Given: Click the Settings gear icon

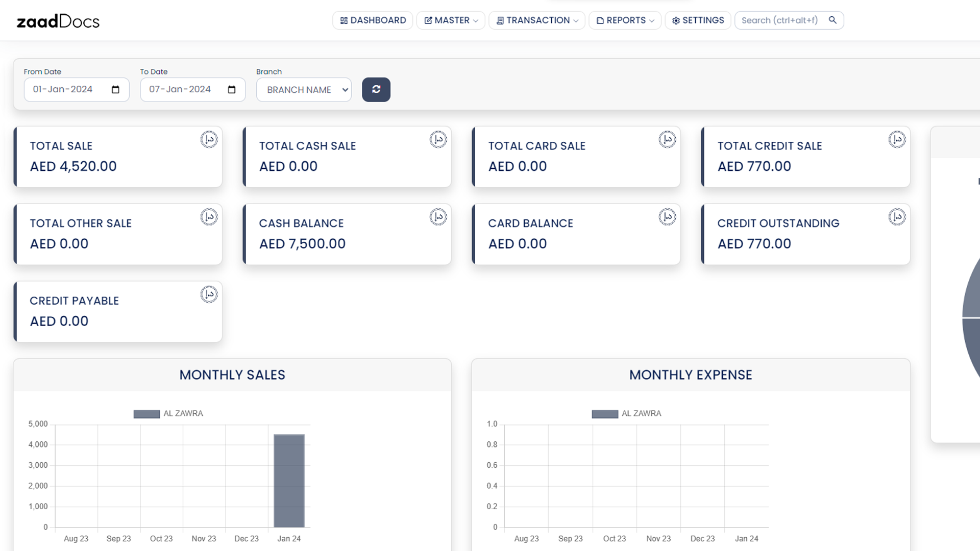Looking at the screenshot, I should 676,20.
